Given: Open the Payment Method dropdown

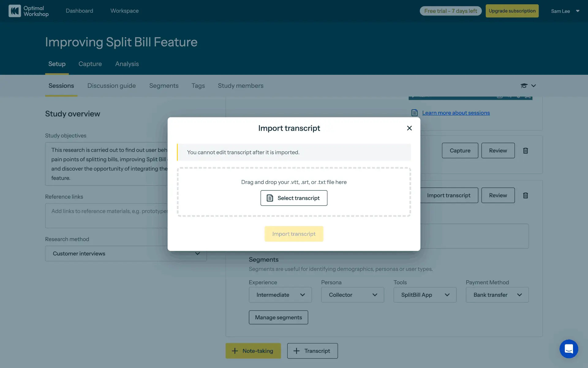Looking at the screenshot, I should (497, 295).
